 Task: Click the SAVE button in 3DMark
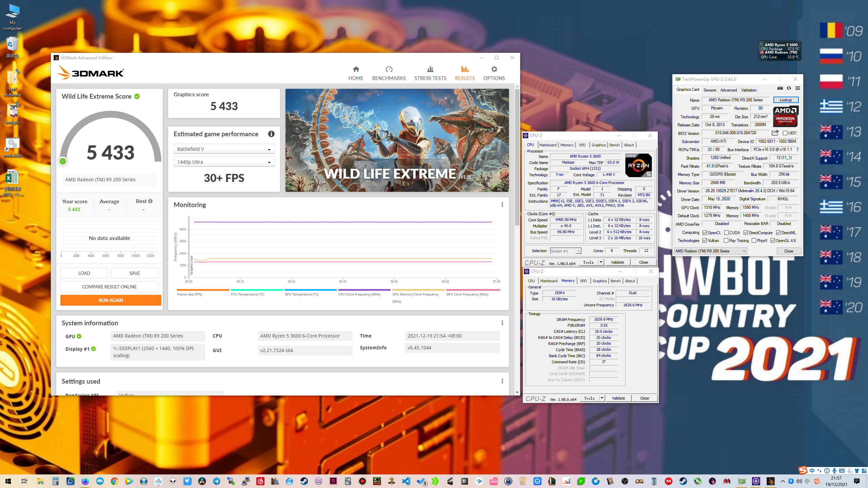(x=135, y=273)
